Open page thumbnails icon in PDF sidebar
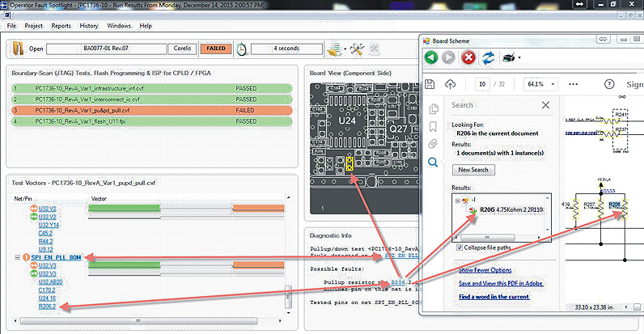The width and height of the screenshot is (644, 334). (434, 108)
